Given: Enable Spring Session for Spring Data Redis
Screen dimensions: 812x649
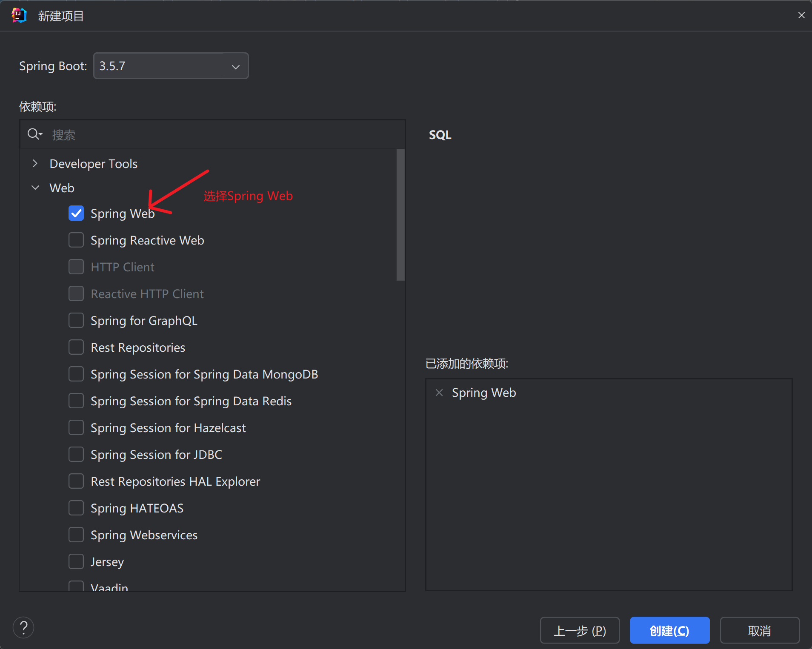Looking at the screenshot, I should point(76,401).
